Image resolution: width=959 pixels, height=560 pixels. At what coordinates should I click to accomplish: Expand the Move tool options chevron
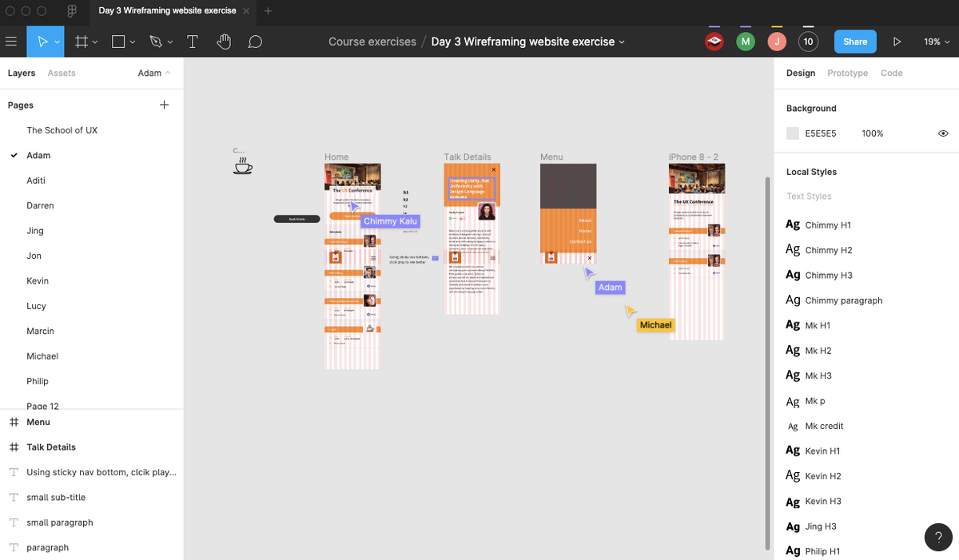click(58, 41)
